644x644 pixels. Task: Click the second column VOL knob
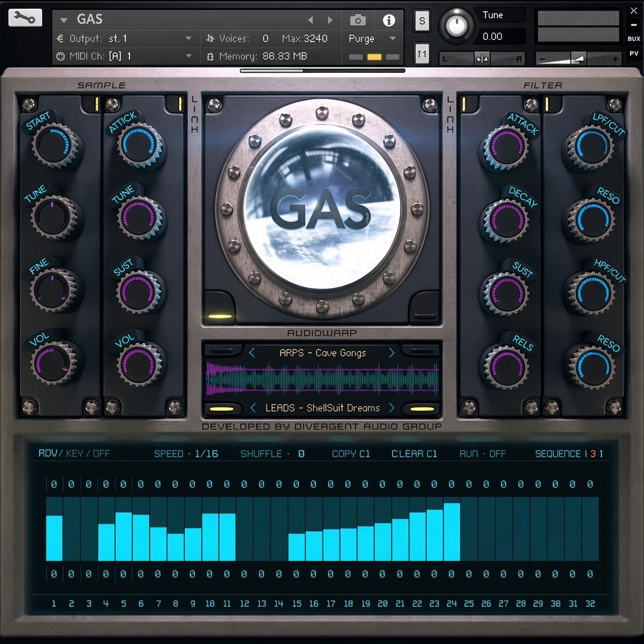140,364
